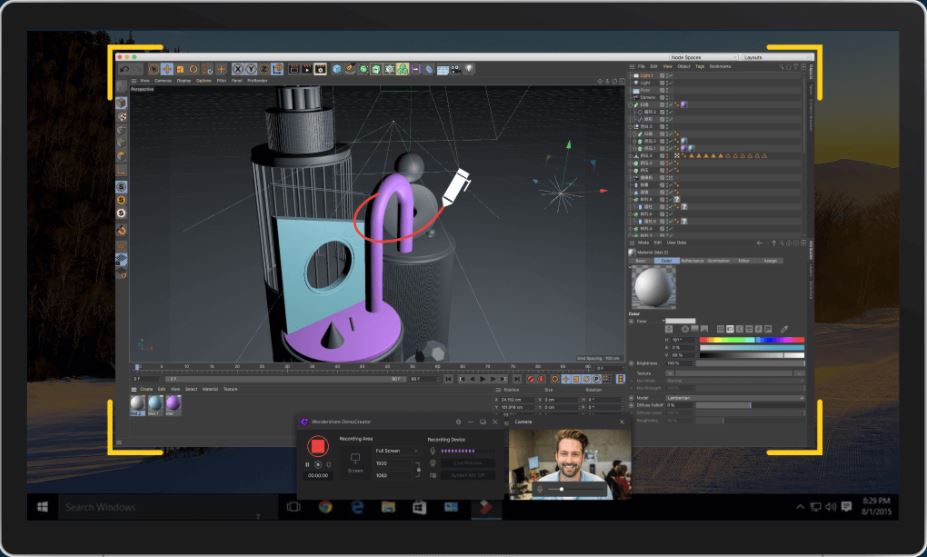Show hidden system tray icons chevron
This screenshot has height=557, width=927.
coord(800,507)
